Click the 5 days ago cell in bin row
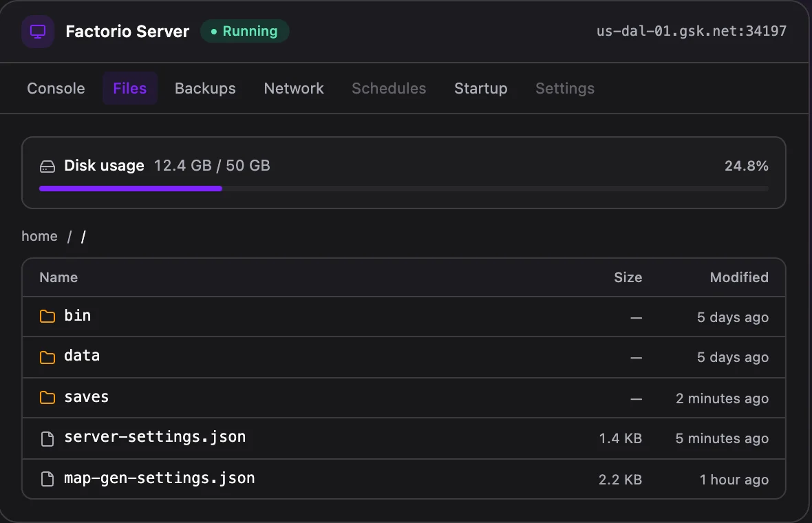 tap(733, 317)
